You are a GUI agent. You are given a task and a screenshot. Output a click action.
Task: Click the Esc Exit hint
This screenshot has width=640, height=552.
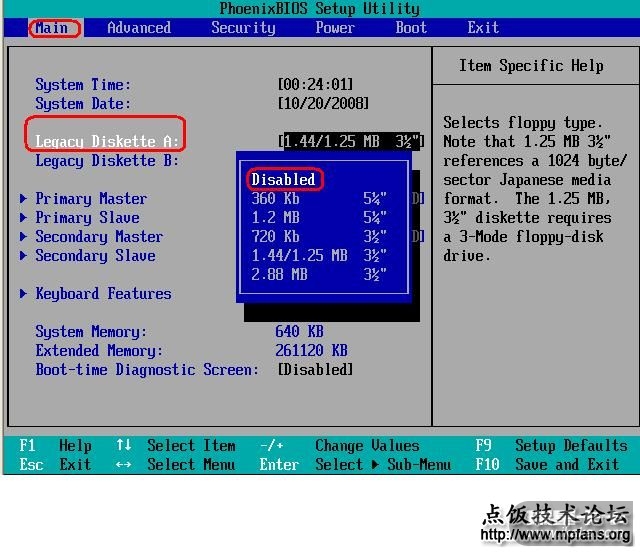point(55,465)
